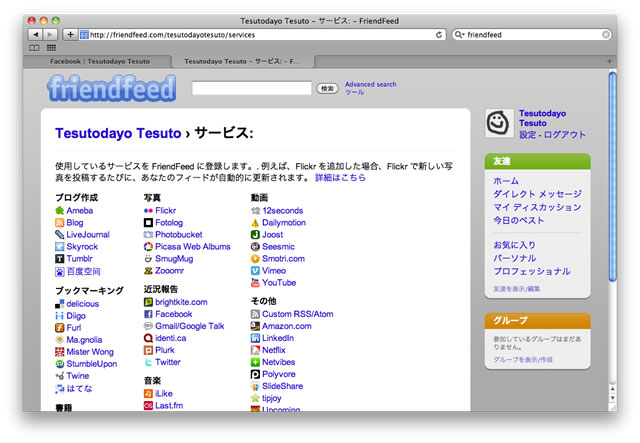This screenshot has width=640, height=443.
Task: Click the Facebook f icon
Action: point(148,314)
